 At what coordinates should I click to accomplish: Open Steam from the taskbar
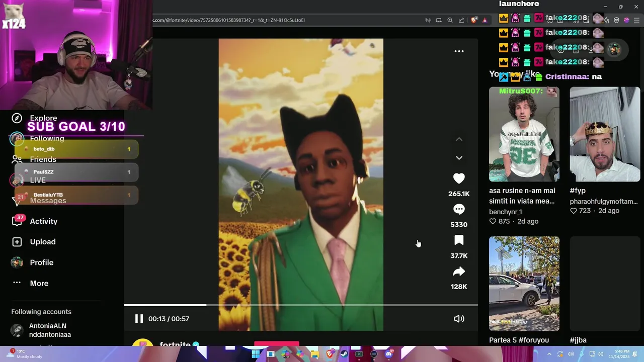click(344, 354)
